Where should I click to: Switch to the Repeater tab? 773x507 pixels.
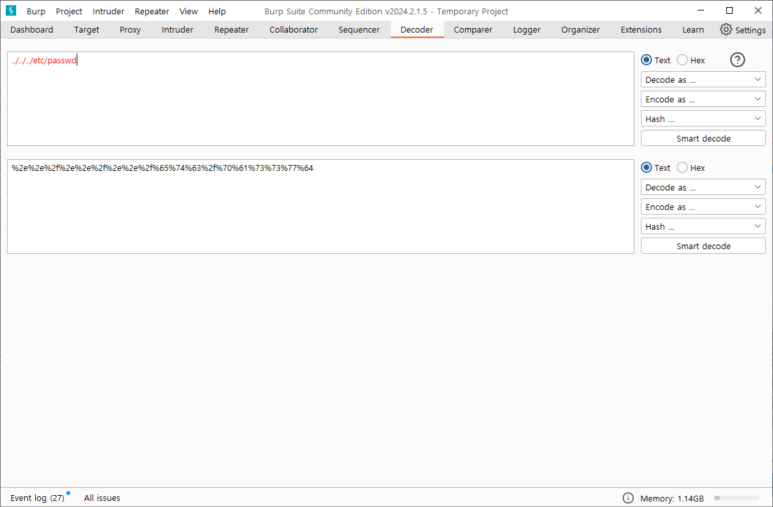coord(231,30)
